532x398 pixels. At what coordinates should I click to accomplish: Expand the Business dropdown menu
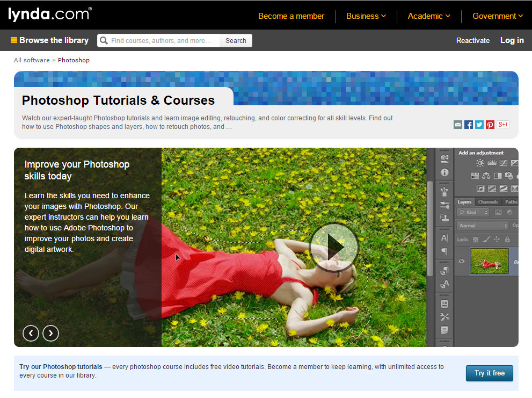(366, 16)
